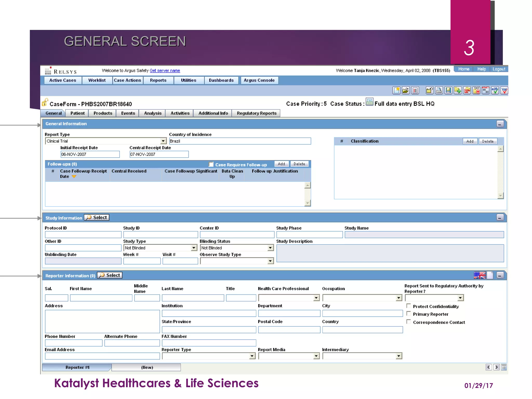Open the Study Type dropdown
532x399 pixels.
click(194, 248)
